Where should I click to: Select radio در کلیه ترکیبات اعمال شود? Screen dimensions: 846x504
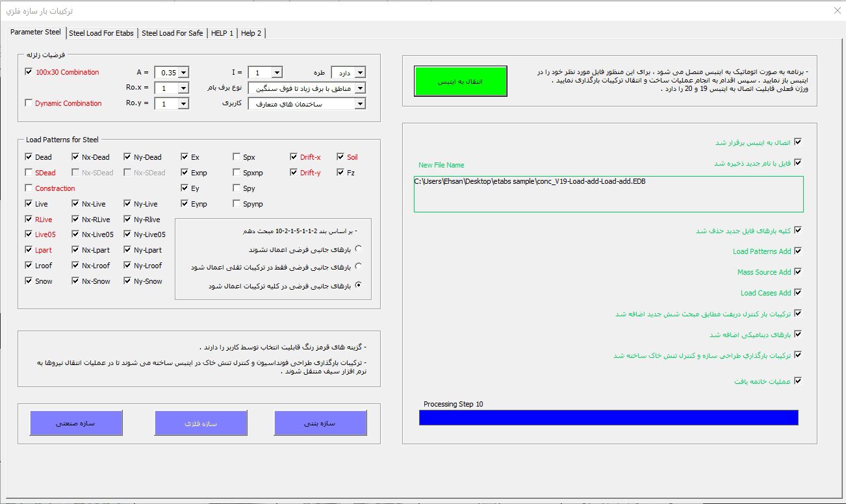pyautogui.click(x=359, y=285)
